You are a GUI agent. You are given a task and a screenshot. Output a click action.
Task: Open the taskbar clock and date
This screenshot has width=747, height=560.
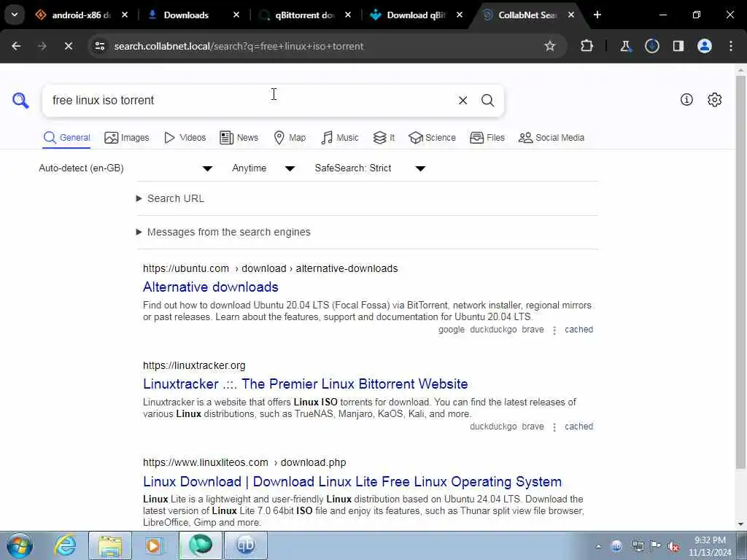click(710, 546)
